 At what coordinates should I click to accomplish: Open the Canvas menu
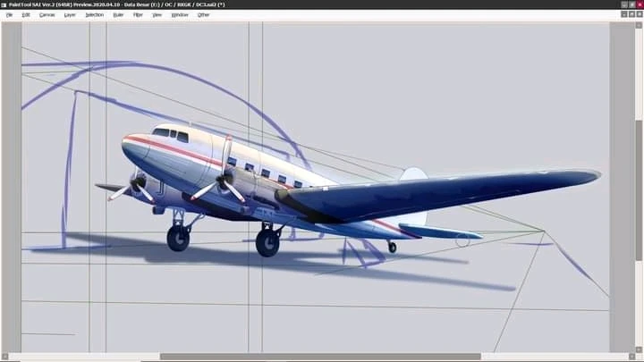click(47, 15)
